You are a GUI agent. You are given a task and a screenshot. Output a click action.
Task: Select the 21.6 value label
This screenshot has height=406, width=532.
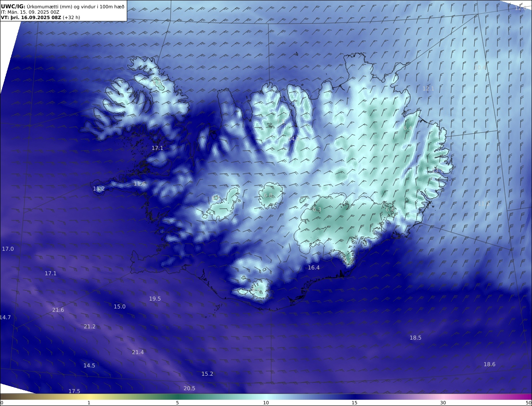pos(58,310)
